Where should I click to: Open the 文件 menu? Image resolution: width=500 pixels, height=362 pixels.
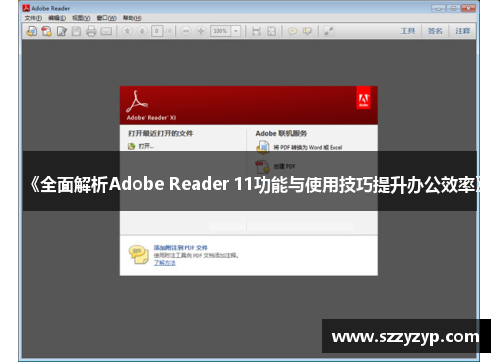click(x=33, y=18)
